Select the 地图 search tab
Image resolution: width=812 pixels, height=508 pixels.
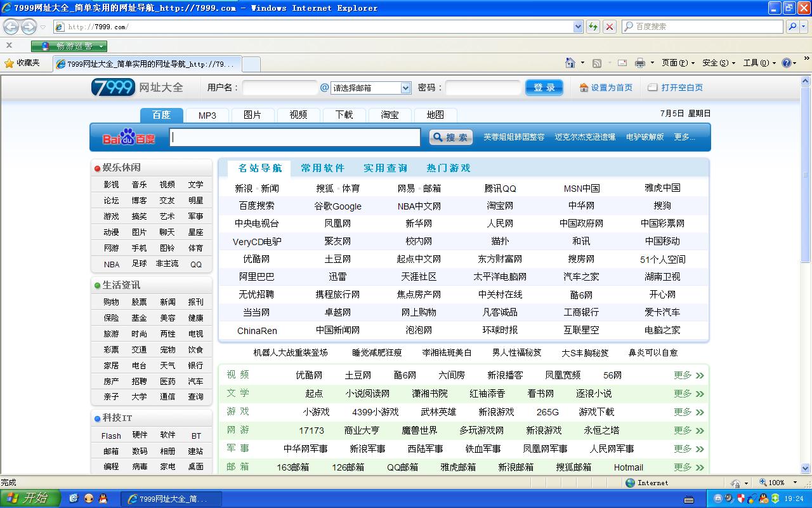click(x=435, y=115)
